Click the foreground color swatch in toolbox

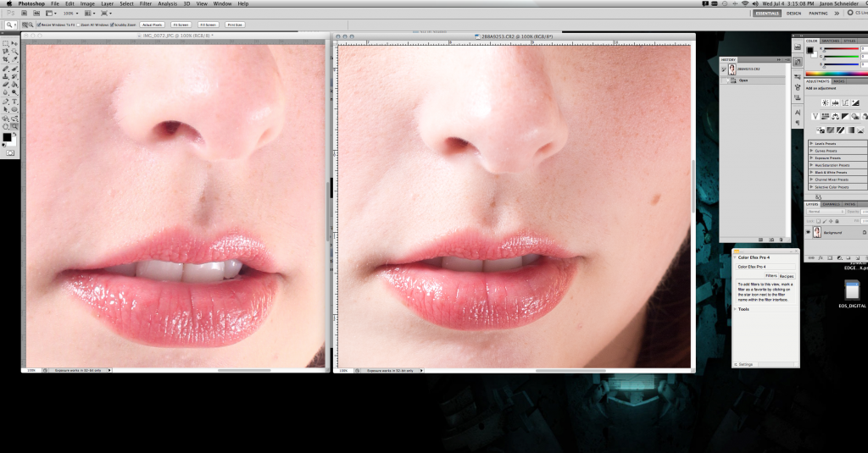(x=6, y=136)
